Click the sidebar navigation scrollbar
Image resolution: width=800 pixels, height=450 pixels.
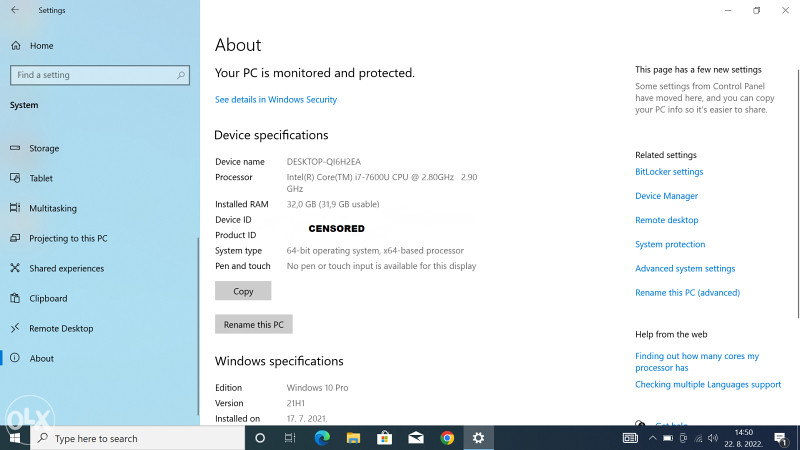tap(198, 327)
